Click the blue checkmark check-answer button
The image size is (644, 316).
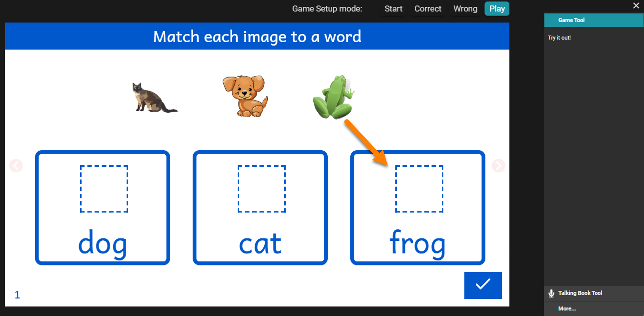tap(482, 285)
